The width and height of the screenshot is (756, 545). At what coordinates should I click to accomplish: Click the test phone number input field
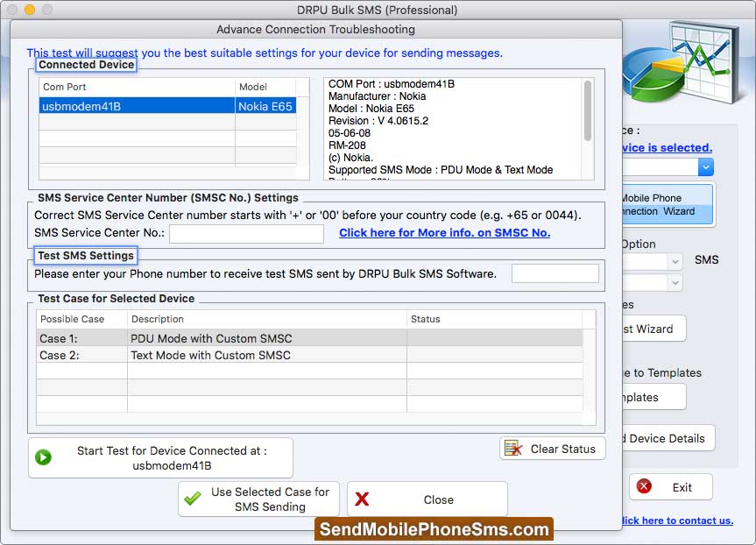click(x=555, y=273)
